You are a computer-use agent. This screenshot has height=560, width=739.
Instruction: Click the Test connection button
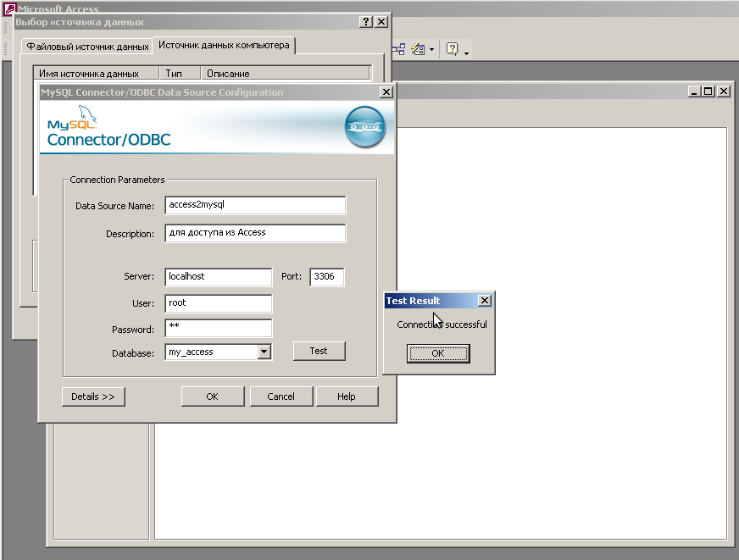click(319, 351)
